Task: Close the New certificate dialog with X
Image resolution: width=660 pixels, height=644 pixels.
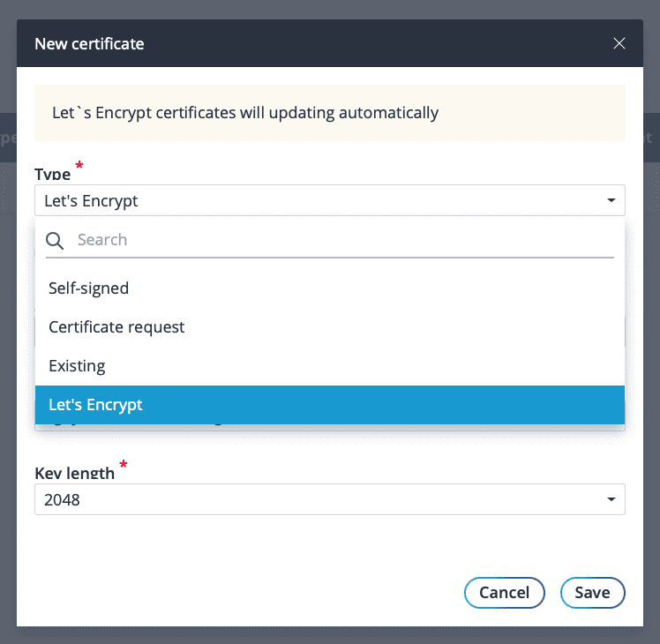Action: (x=619, y=43)
